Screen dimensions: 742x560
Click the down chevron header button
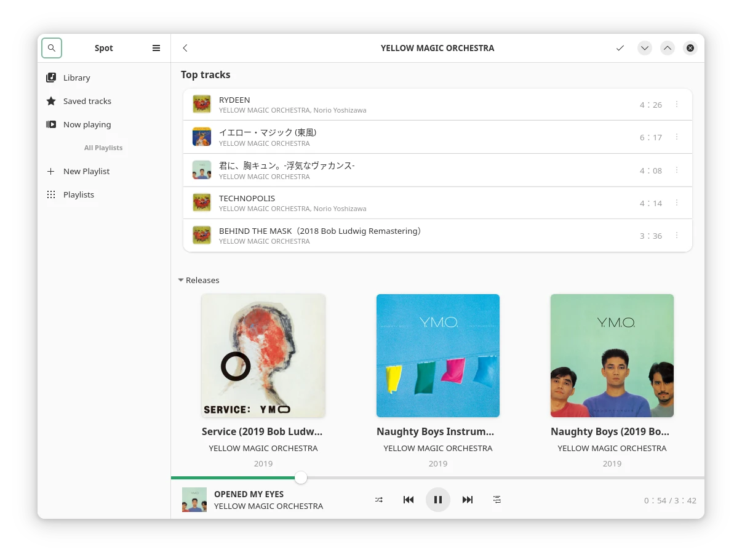(x=644, y=48)
